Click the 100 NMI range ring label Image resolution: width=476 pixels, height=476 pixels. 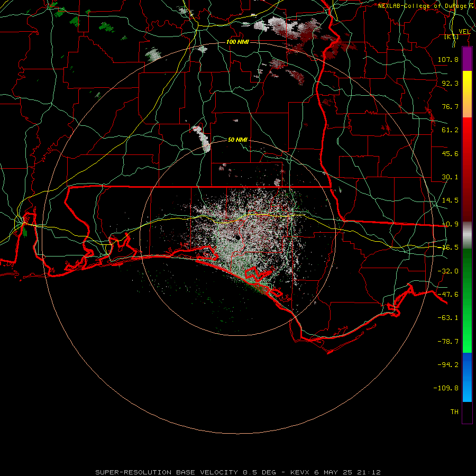(237, 42)
